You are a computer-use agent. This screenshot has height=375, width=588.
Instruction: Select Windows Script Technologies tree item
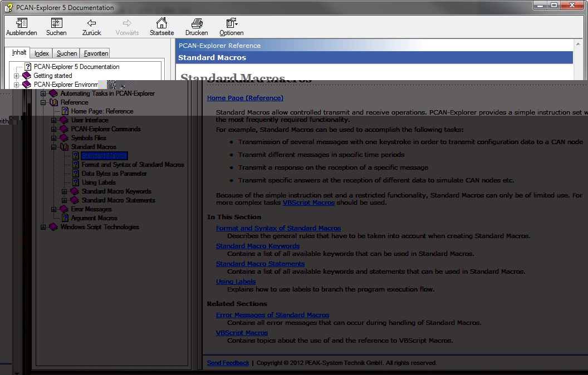coord(100,227)
